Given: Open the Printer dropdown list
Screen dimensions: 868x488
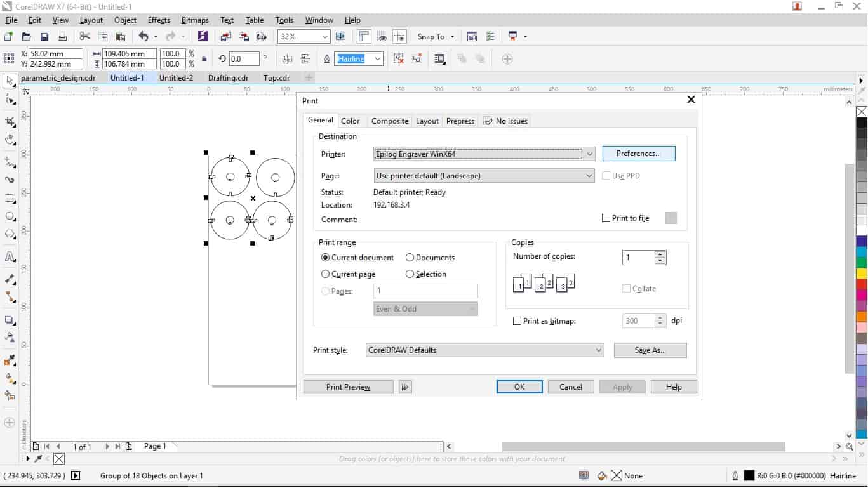Looking at the screenshot, I should coord(590,154).
